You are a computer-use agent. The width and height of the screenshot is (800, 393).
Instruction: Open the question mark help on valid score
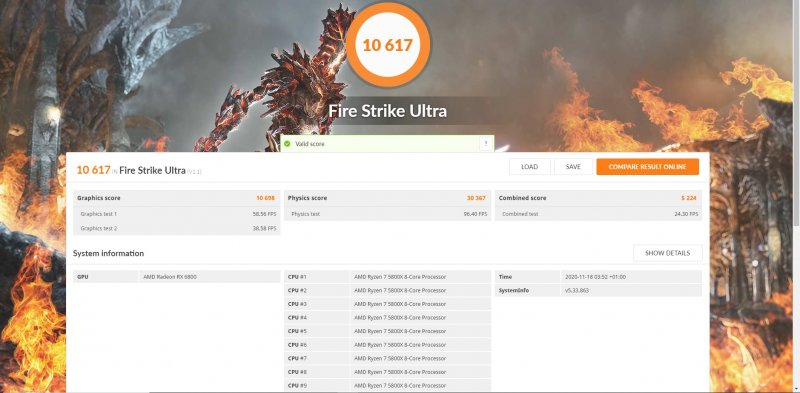(x=486, y=144)
